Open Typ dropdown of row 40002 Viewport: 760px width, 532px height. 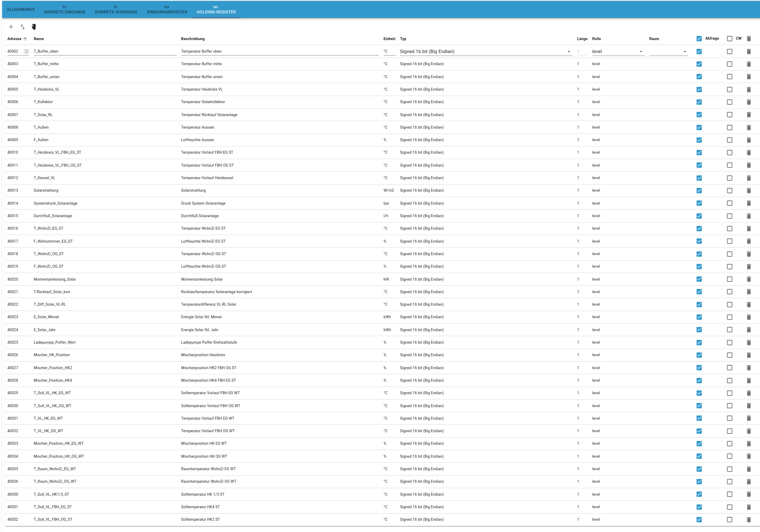[x=485, y=52]
